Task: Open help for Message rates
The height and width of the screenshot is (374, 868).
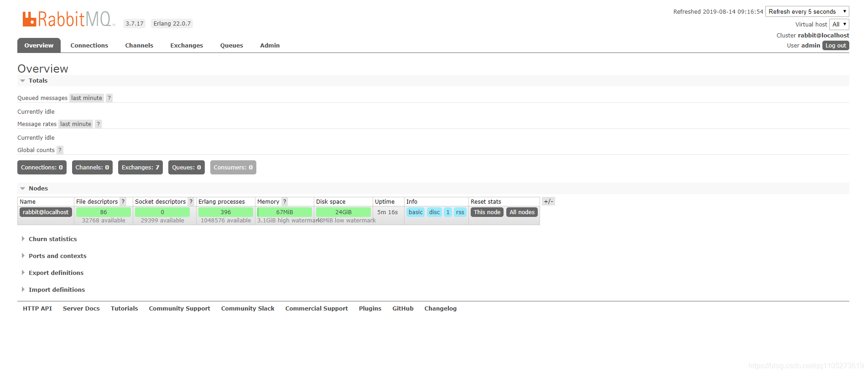Action: pyautogui.click(x=98, y=124)
